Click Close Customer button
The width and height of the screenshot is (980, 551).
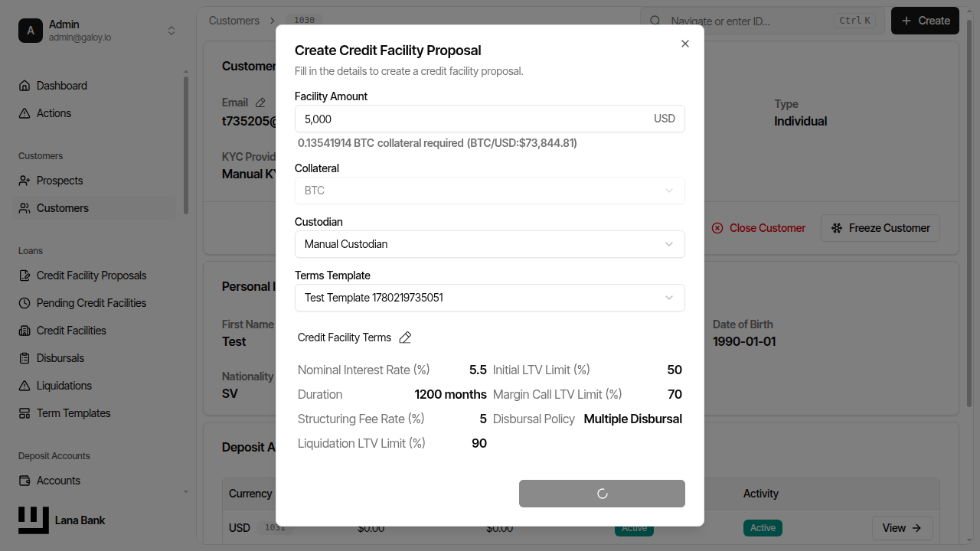(758, 228)
